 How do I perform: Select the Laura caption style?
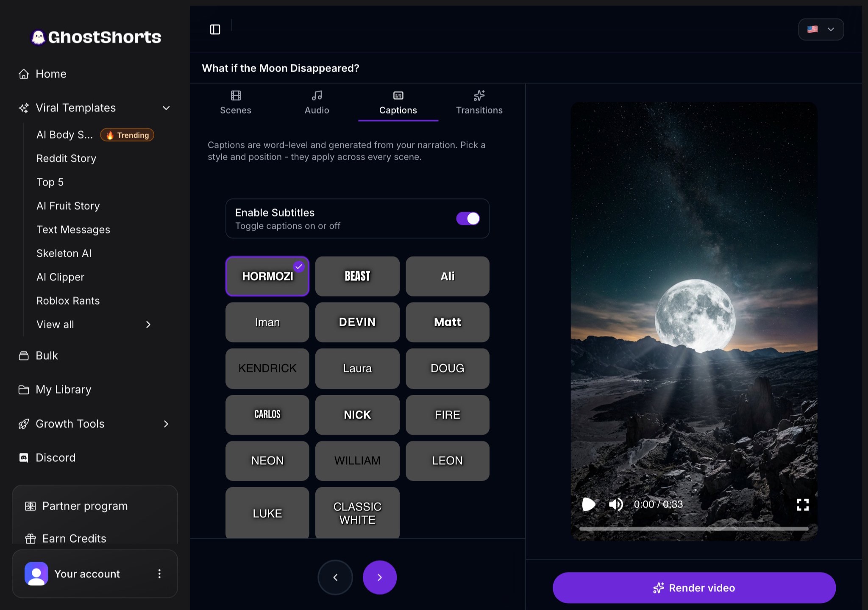click(357, 369)
